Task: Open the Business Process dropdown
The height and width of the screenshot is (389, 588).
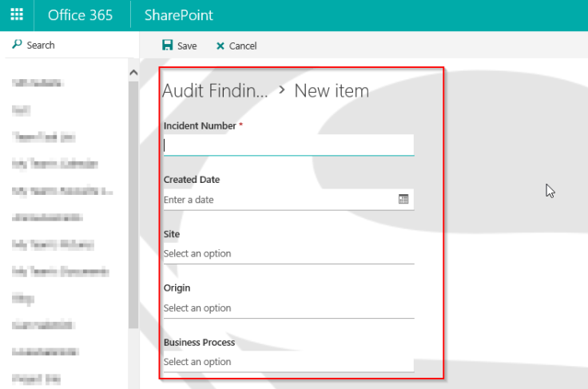Action: (x=288, y=362)
